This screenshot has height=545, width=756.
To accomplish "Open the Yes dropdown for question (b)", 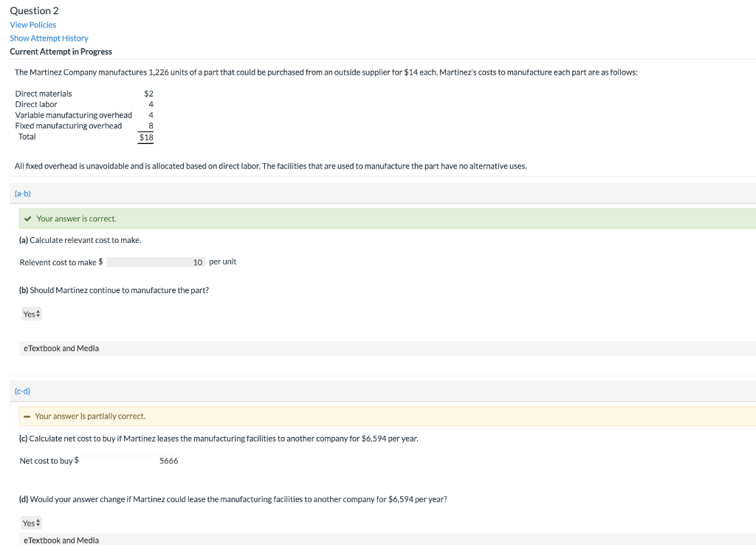I will coord(32,315).
